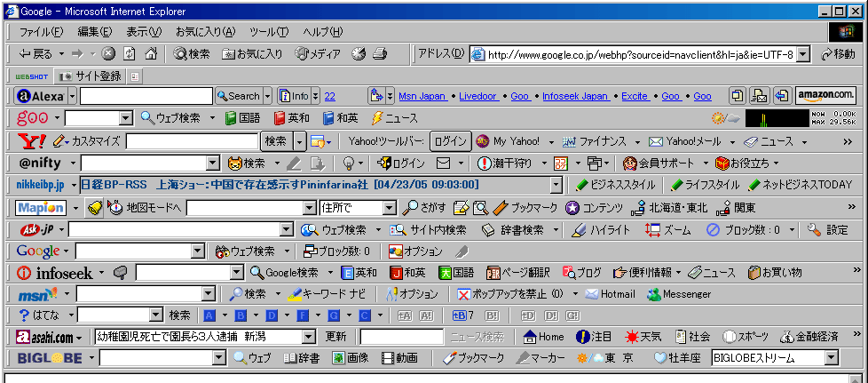Click the ズーム icon on Ask.jp toolbar
The height and width of the screenshot is (383, 868).
point(667,229)
